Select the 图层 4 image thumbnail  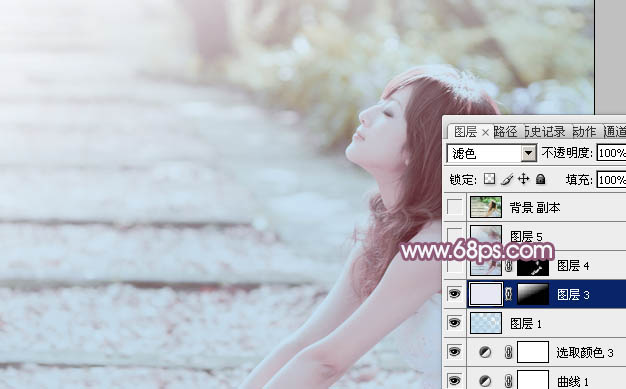(486, 266)
